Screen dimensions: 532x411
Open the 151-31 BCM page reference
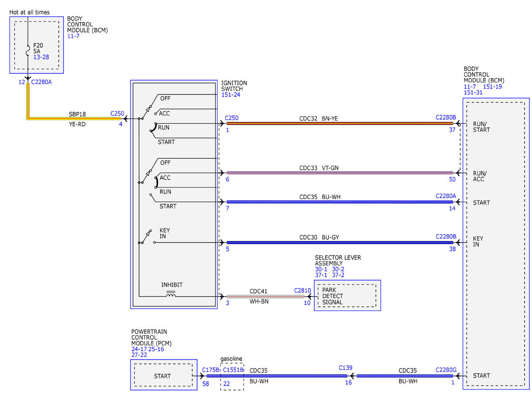tap(473, 93)
